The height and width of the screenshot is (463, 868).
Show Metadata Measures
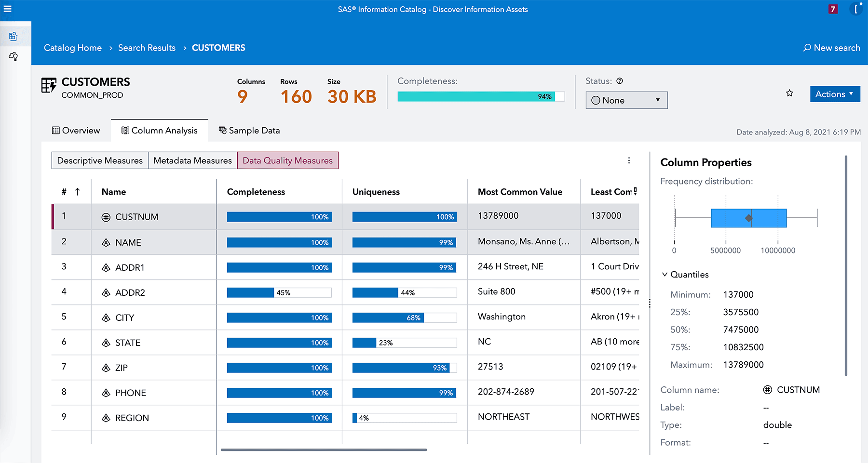click(x=192, y=160)
